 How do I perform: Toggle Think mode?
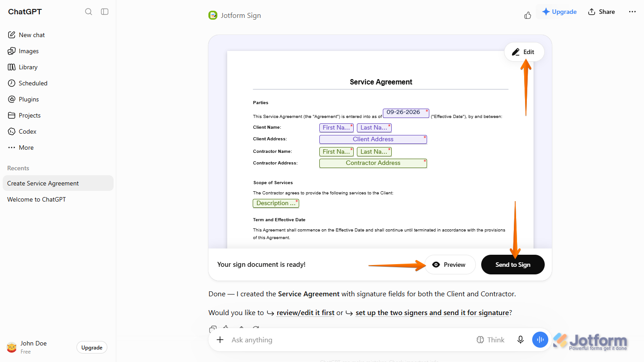click(491, 340)
